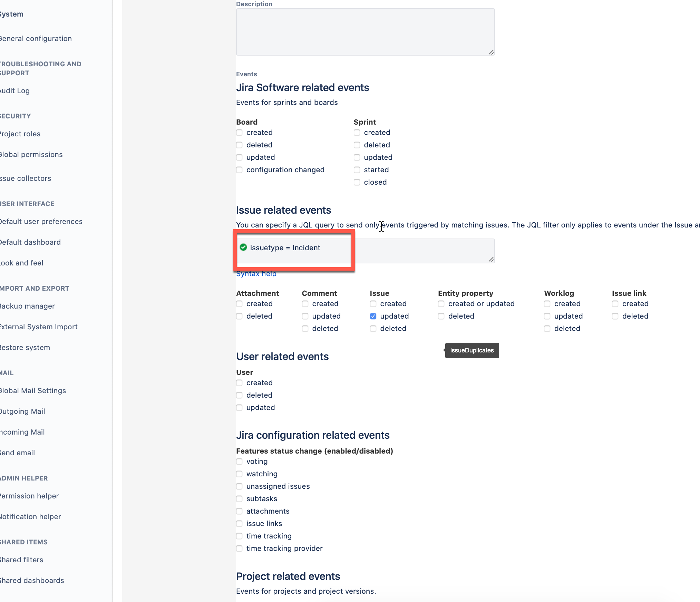700x602 pixels.
Task: Open the Syntax help link
Action: coord(256,273)
